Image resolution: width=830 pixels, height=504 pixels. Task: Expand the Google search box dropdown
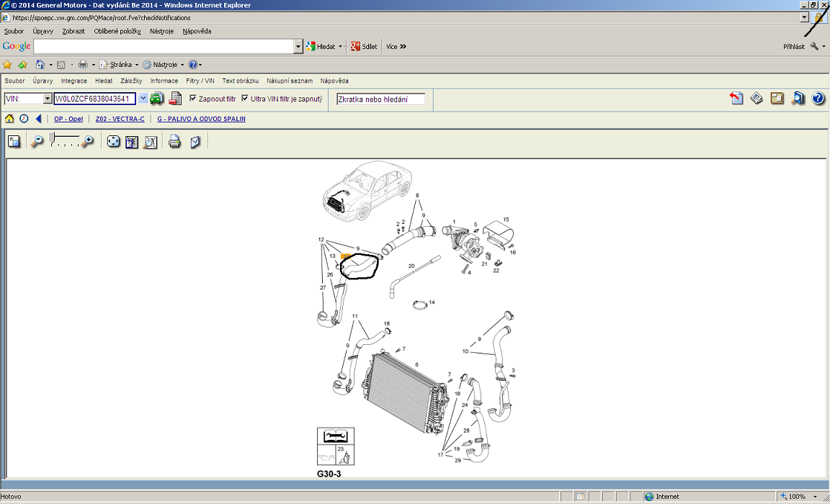click(298, 46)
